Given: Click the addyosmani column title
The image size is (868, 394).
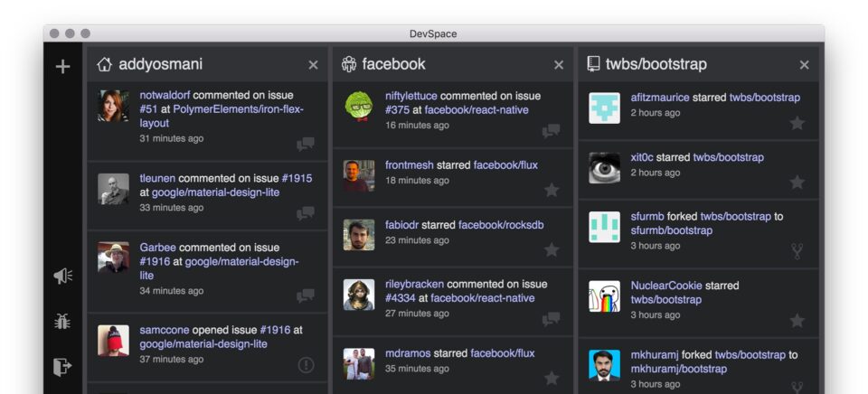Looking at the screenshot, I should (x=161, y=64).
